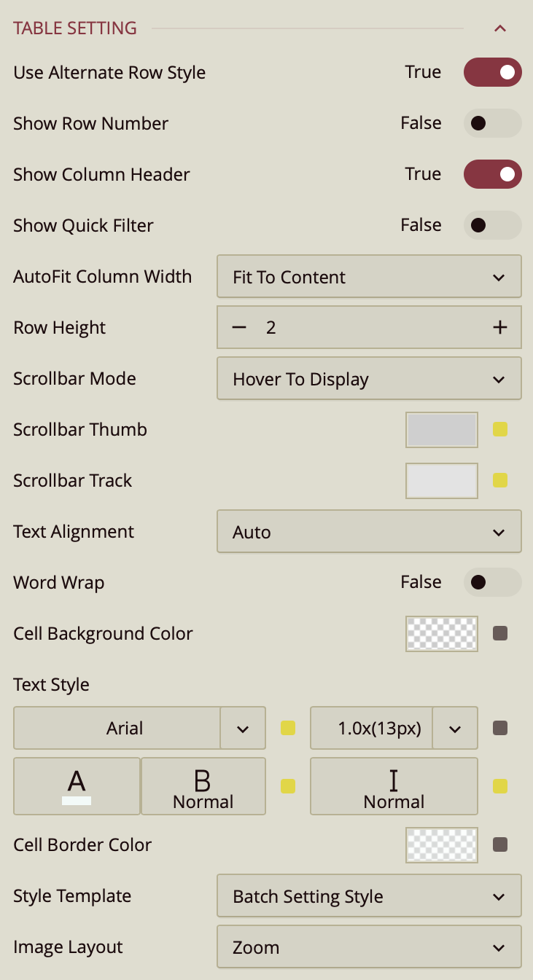Turn on Word Wrap switch
Screen dimensions: 533x980
[493, 582]
